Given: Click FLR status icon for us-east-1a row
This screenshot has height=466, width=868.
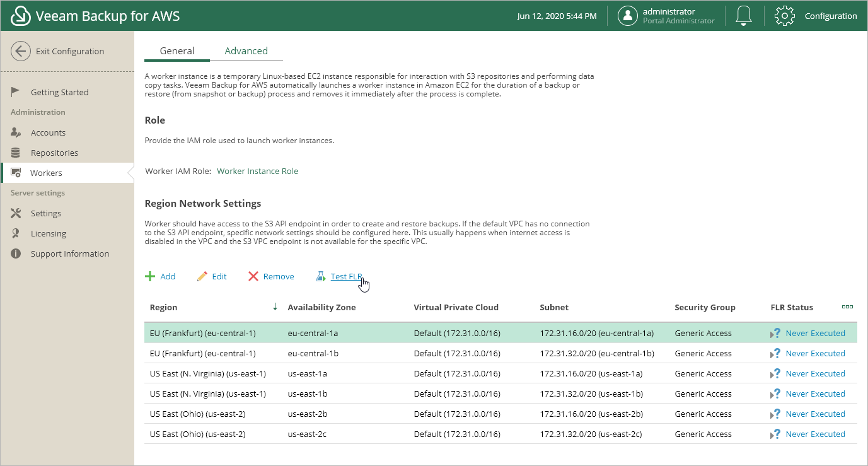Looking at the screenshot, I should 776,373.
